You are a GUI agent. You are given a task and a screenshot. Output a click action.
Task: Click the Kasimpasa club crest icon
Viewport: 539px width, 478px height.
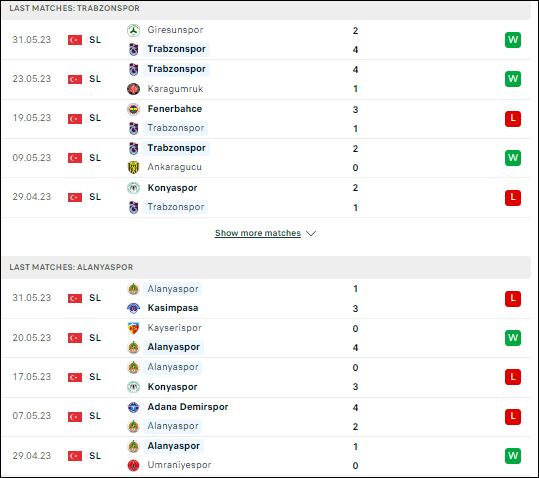133,308
